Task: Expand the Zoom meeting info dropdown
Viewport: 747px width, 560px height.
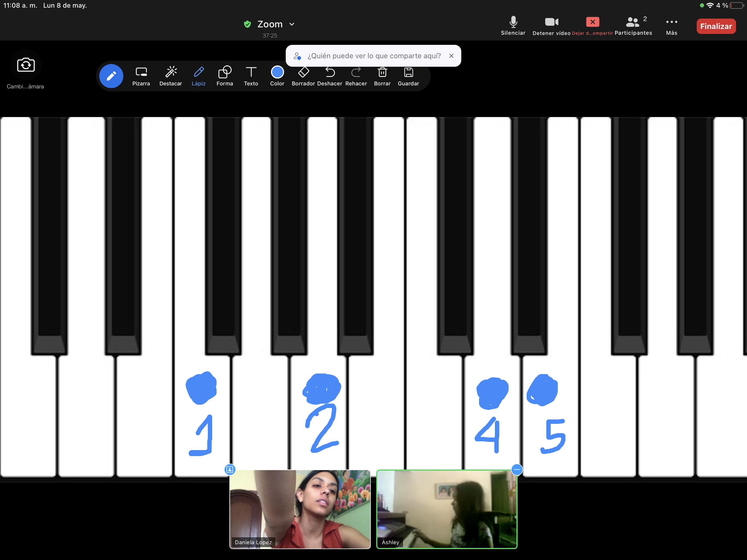Action: click(x=292, y=24)
